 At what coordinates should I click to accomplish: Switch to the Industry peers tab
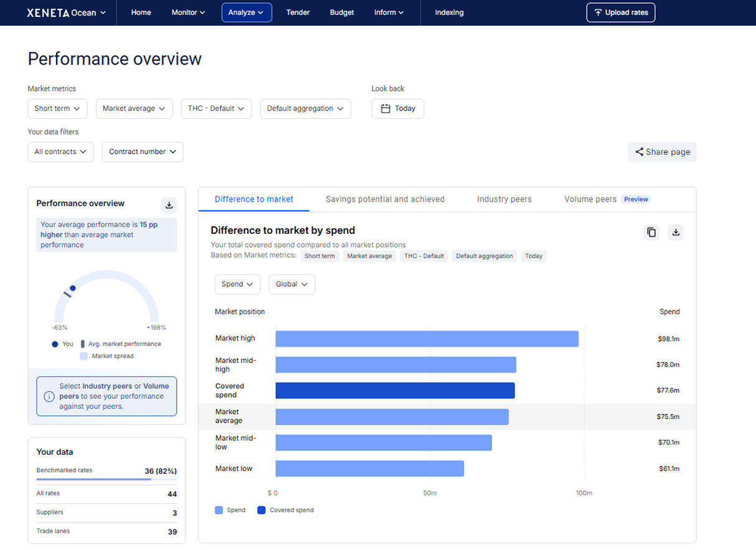(504, 199)
